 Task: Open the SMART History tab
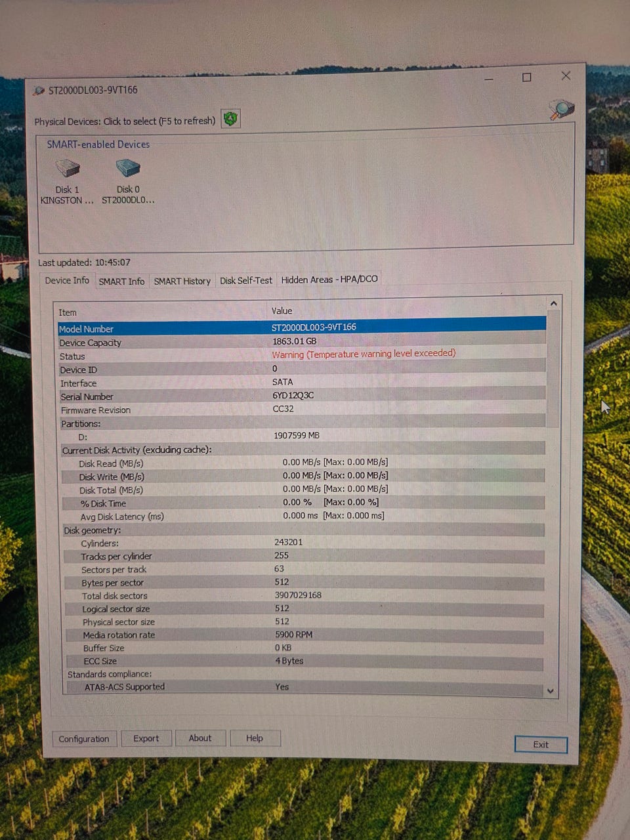[x=182, y=281]
